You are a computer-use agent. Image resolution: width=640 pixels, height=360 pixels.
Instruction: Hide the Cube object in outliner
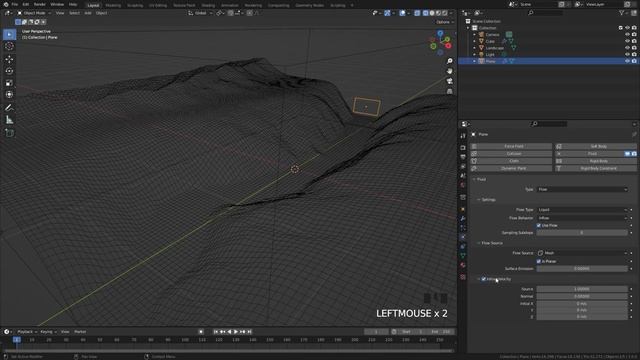pos(627,41)
